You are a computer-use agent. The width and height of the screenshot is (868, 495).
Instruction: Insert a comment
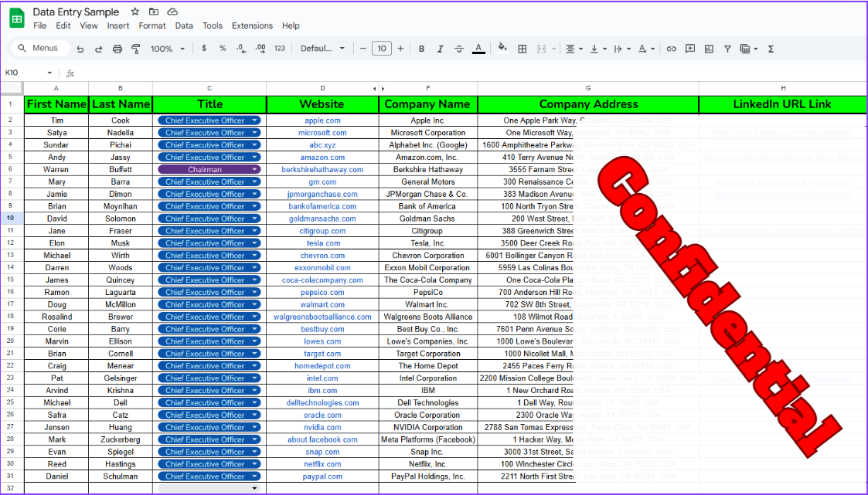(689, 49)
